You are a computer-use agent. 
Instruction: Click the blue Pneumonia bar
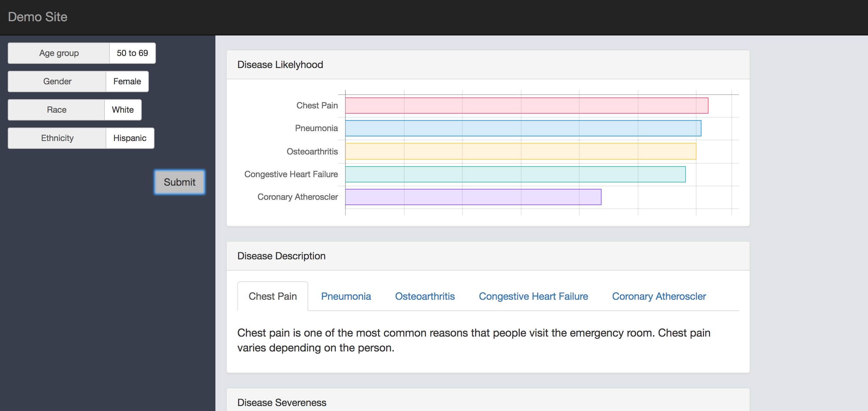coord(523,128)
